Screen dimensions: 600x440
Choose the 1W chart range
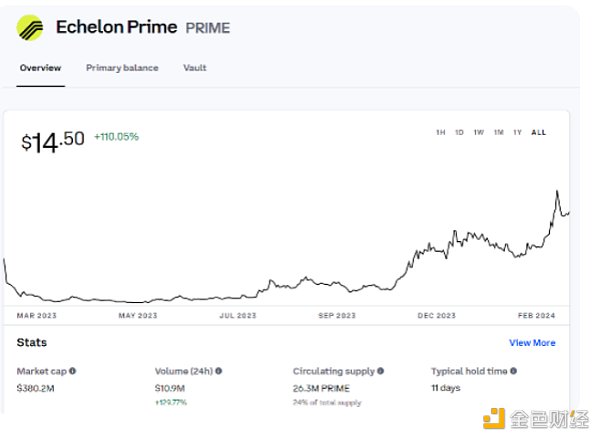478,133
